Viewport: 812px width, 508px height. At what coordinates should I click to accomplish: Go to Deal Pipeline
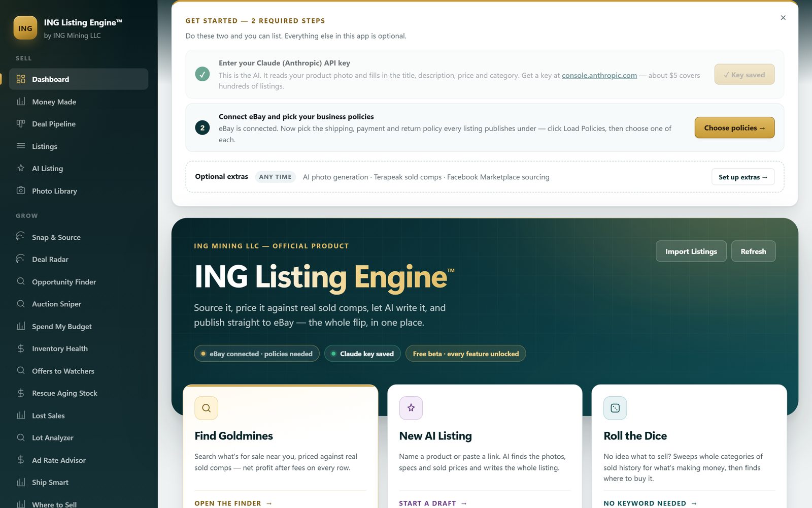(x=79, y=124)
